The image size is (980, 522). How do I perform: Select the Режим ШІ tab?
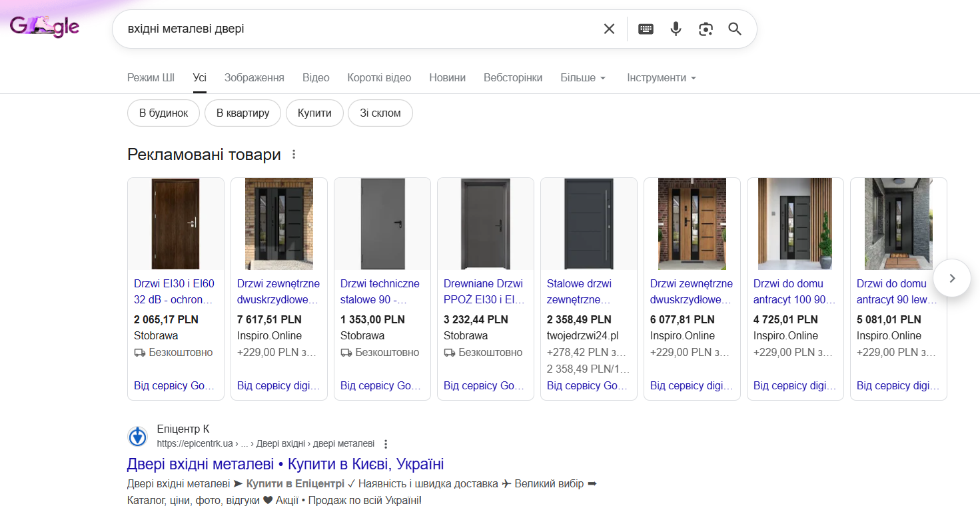151,78
